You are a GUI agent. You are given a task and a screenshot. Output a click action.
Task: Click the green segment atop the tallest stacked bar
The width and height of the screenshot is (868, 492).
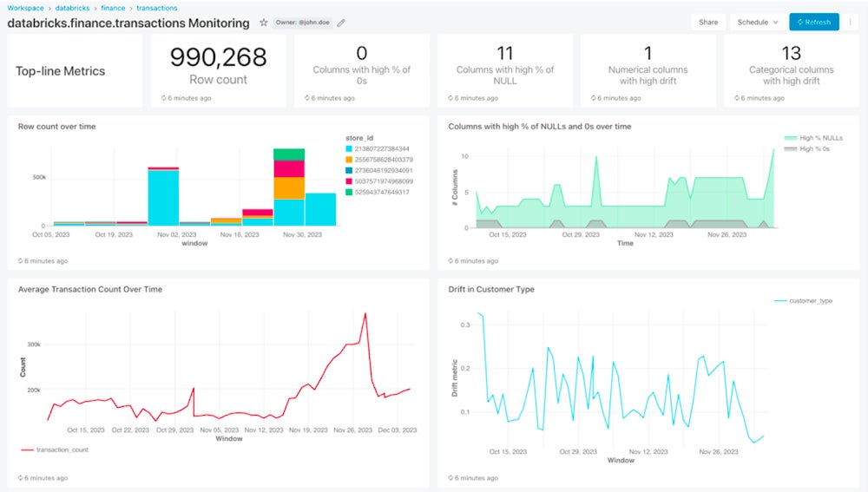(289, 154)
